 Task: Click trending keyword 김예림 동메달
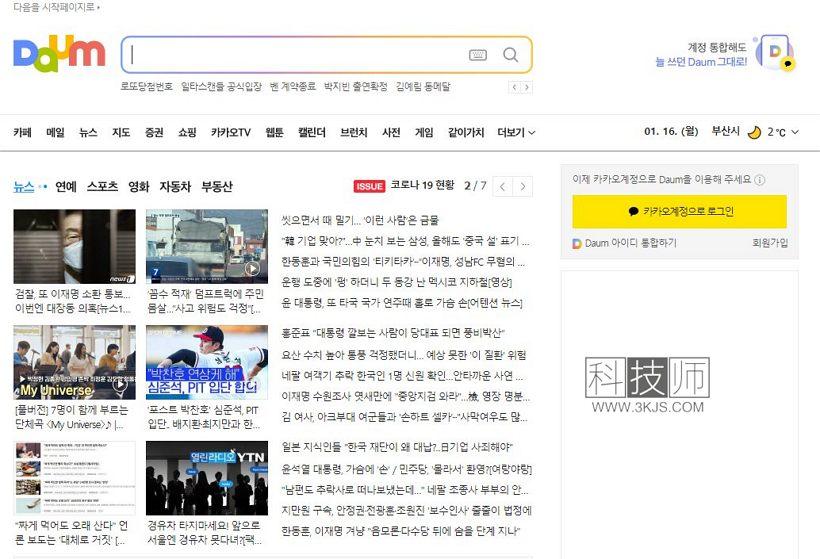pos(423,86)
